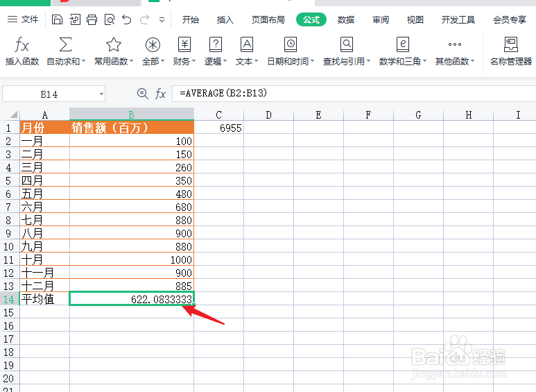
Task: Open the 开发工具 tab
Action: pyautogui.click(x=458, y=20)
